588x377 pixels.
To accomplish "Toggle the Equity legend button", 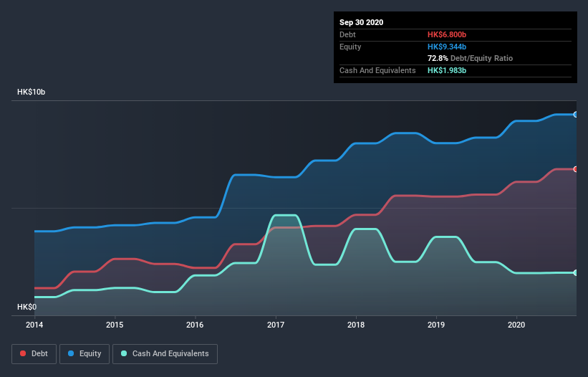I will point(85,354).
